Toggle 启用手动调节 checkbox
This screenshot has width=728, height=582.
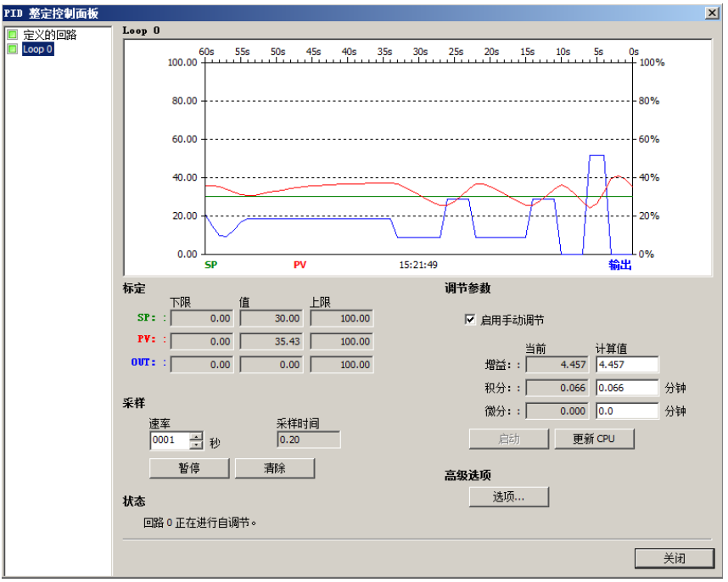(470, 320)
